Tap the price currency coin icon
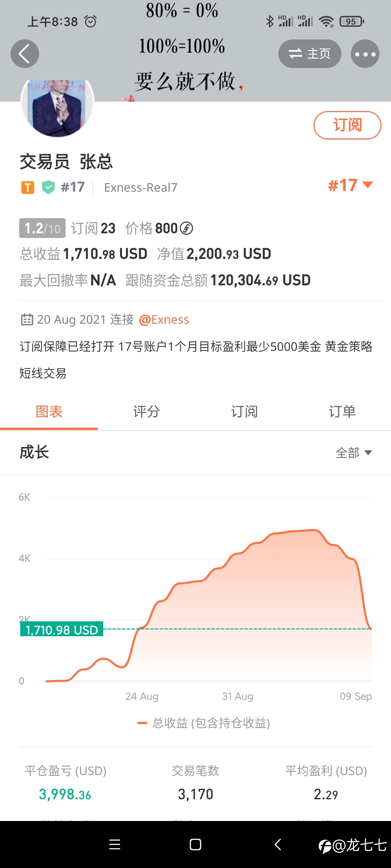Screen dimensions: 391x868 pos(186,228)
